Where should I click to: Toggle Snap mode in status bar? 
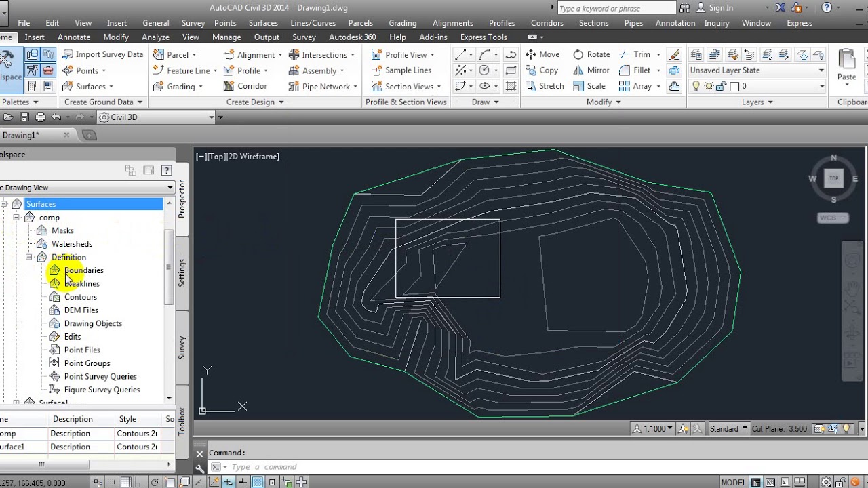111,483
